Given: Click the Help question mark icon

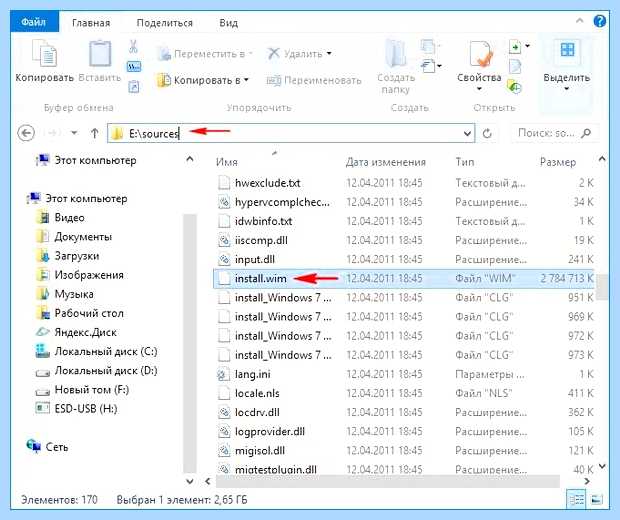Looking at the screenshot, I should (600, 21).
